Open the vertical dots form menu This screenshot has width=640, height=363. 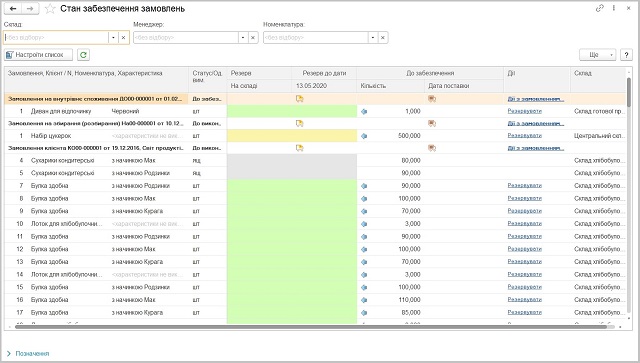click(613, 8)
